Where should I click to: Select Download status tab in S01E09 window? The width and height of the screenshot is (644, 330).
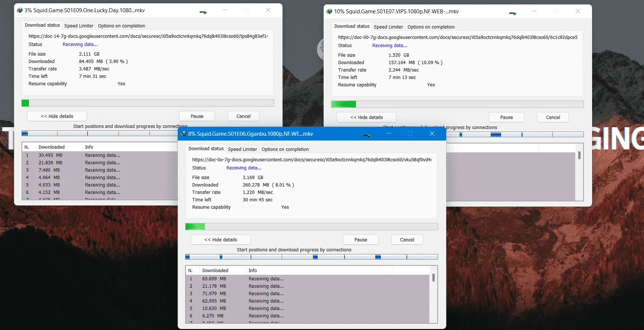[x=42, y=25]
